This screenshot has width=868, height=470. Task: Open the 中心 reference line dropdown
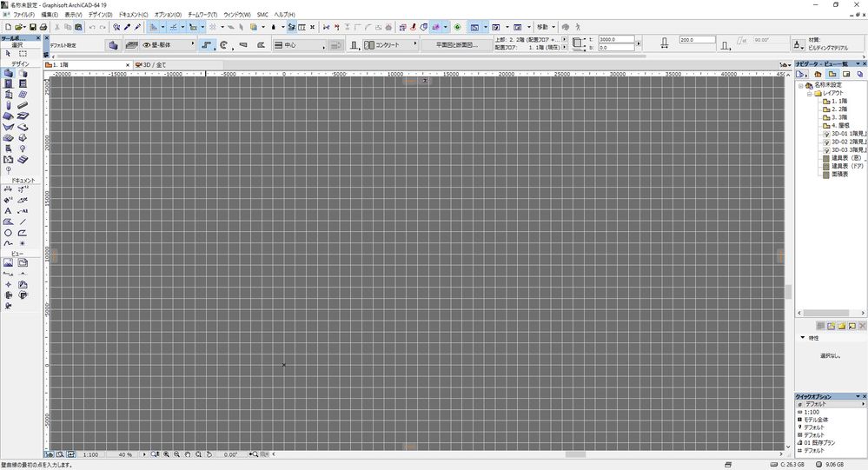[300, 45]
